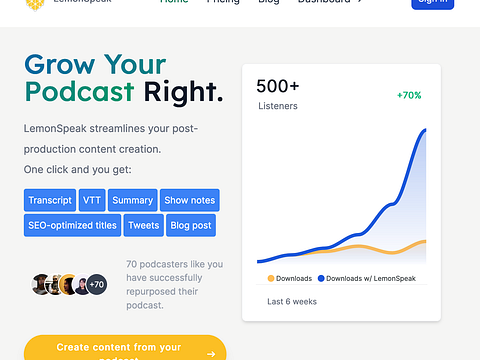Select the VTT tag
This screenshot has height=360, width=480.
click(x=92, y=200)
